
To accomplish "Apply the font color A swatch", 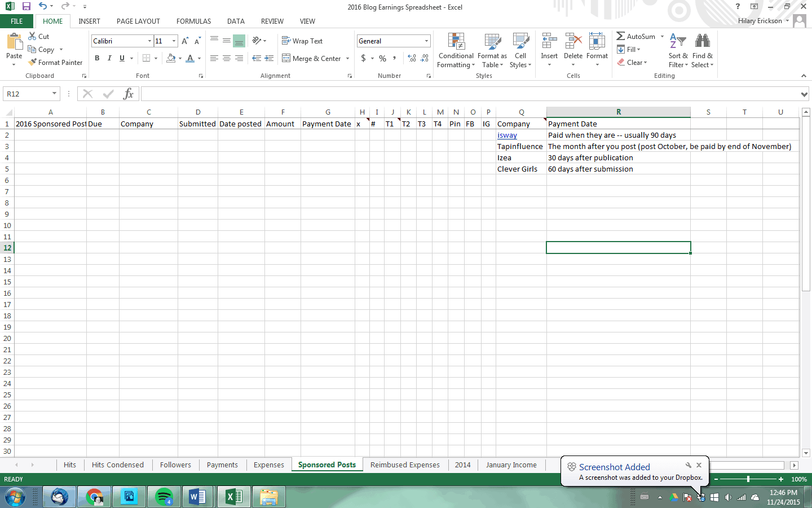I will tap(190, 58).
